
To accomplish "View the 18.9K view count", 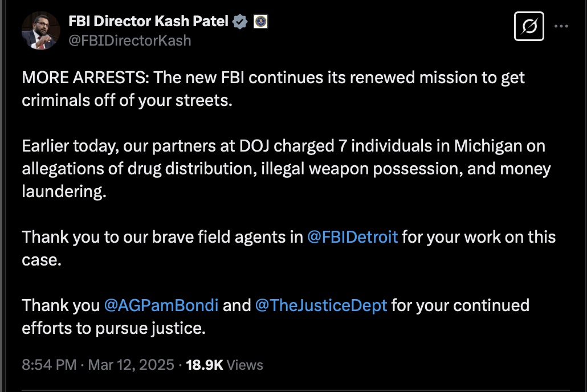I will pyautogui.click(x=205, y=365).
